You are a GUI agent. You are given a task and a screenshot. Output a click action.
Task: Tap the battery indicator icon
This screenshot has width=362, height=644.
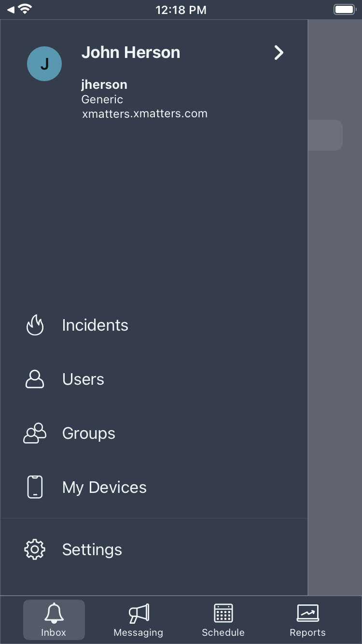(345, 9)
